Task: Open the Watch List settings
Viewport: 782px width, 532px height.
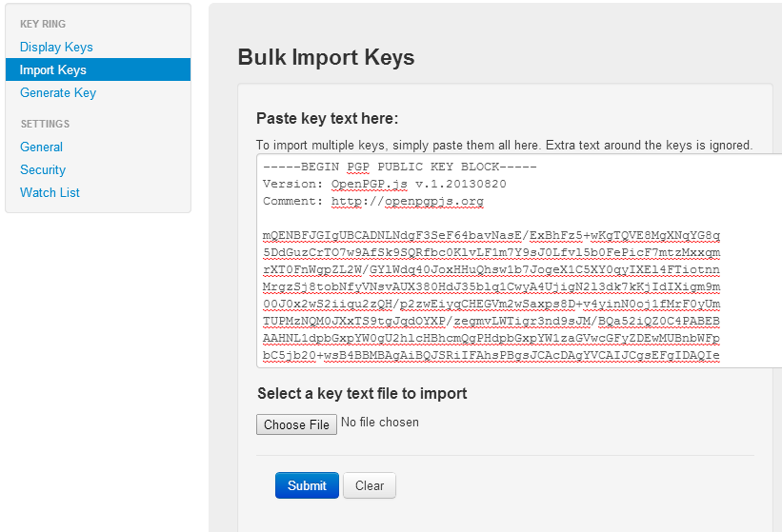Action: 50,192
